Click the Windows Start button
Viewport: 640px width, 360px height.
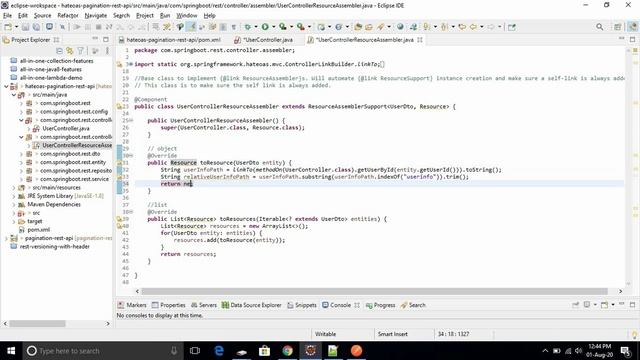(x=11, y=351)
